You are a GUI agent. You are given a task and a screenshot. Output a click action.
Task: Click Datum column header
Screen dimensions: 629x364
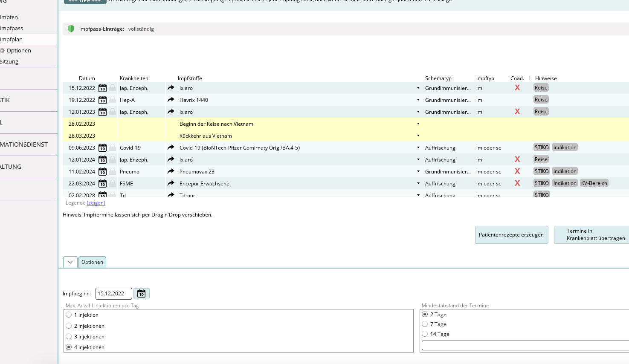coord(87,78)
